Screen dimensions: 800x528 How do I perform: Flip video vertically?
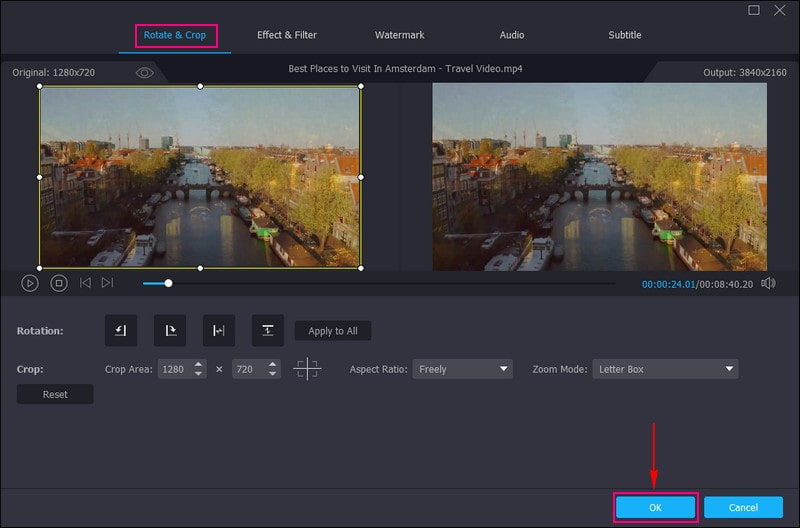click(x=267, y=331)
